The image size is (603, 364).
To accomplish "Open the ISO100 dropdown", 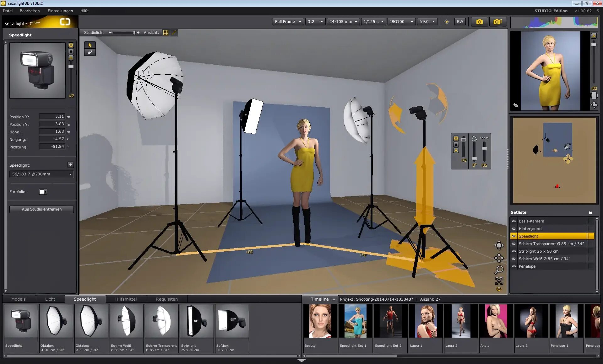I will point(401,22).
